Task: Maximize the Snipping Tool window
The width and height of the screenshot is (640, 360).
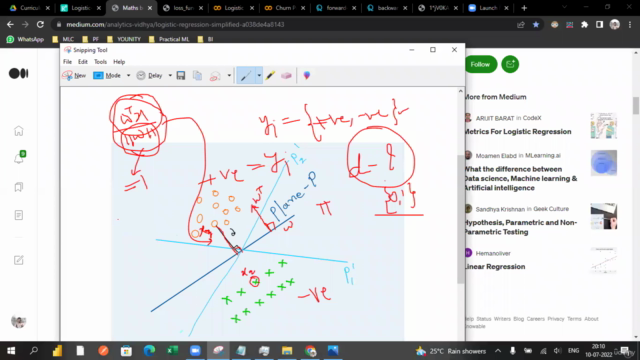Action: (x=433, y=50)
